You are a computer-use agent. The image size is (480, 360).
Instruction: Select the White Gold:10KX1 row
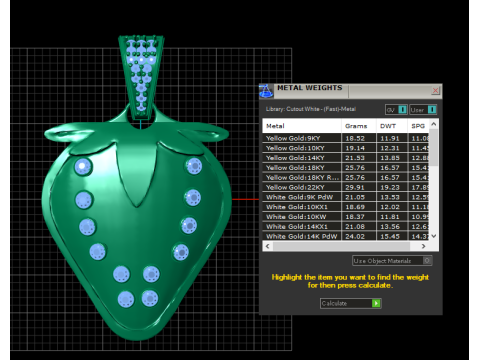point(346,207)
